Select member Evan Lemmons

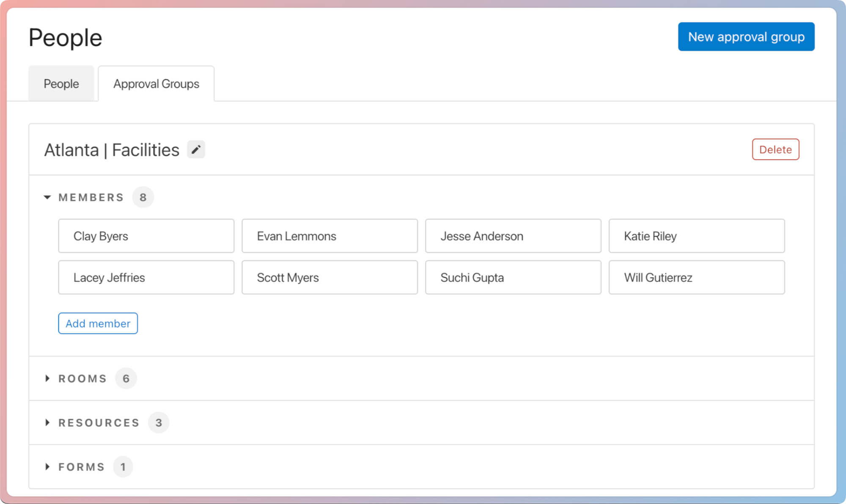[x=330, y=236]
